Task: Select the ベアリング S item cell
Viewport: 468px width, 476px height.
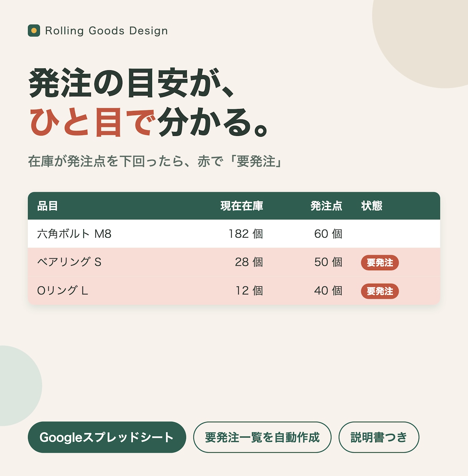Action: (x=69, y=262)
